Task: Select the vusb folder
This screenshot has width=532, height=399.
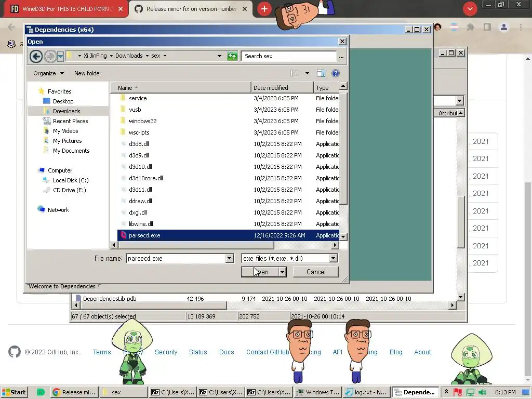Action: point(135,110)
